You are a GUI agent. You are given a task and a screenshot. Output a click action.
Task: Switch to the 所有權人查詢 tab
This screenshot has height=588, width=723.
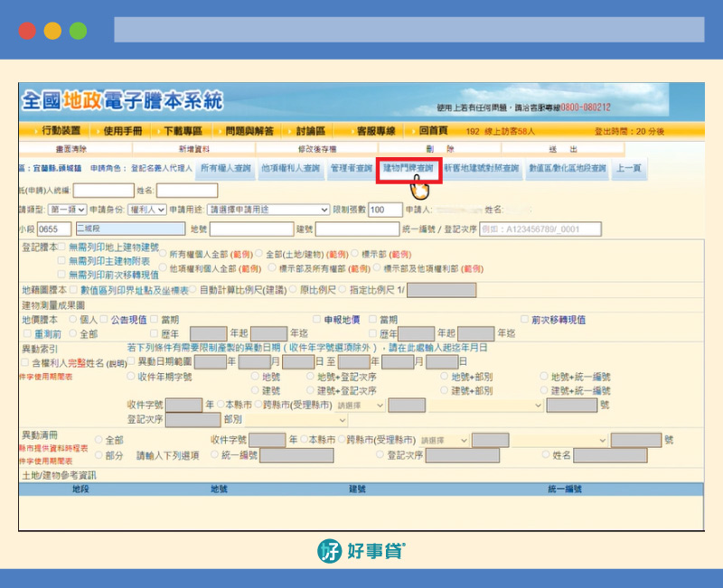(x=225, y=168)
